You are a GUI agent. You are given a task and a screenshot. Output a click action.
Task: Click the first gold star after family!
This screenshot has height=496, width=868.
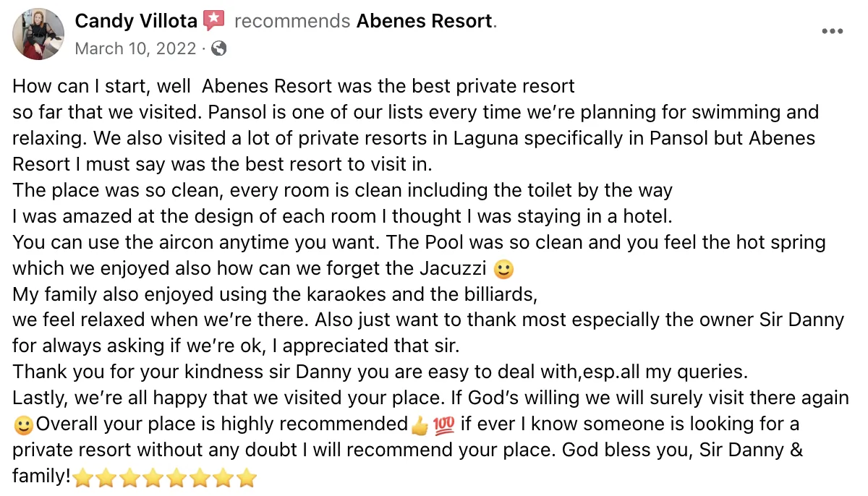point(85,477)
